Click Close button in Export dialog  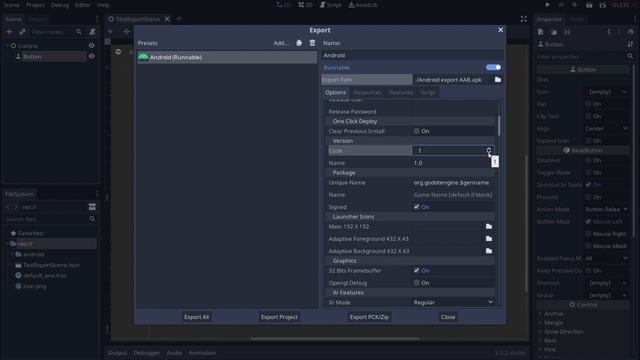(448, 317)
